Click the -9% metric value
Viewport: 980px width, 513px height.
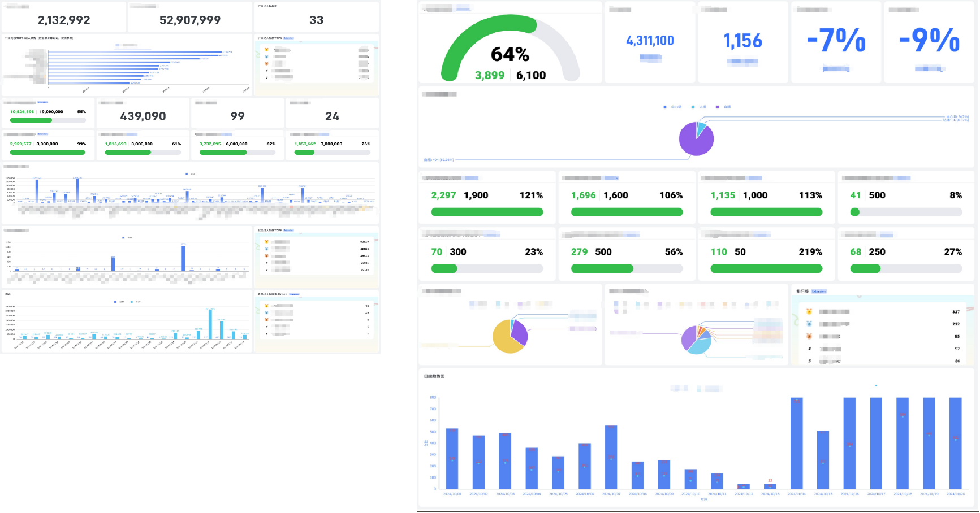pos(929,41)
